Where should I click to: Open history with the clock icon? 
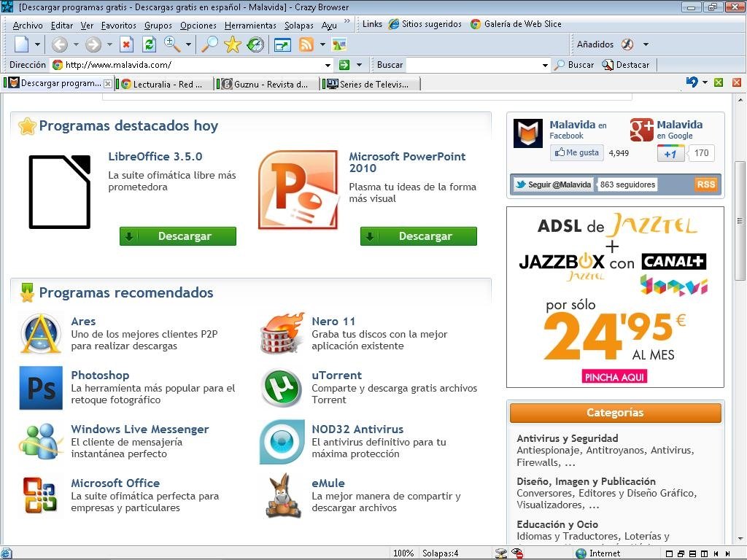(256, 44)
